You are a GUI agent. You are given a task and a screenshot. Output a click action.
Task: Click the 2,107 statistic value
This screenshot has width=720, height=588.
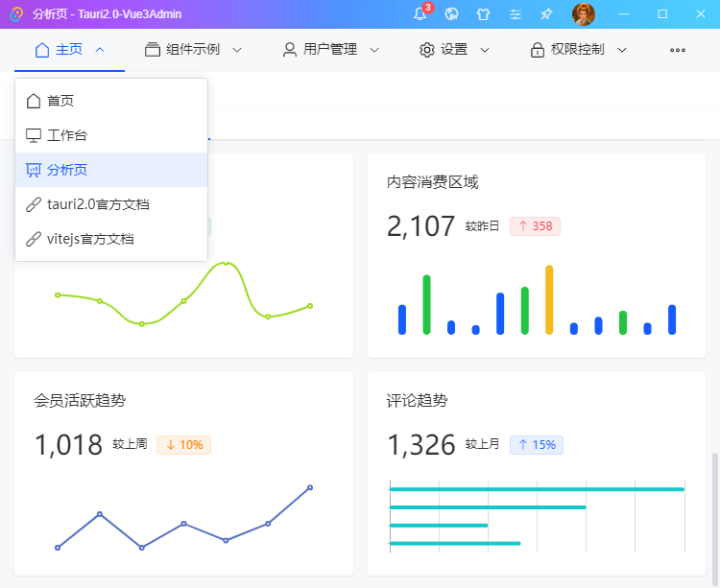tap(421, 226)
